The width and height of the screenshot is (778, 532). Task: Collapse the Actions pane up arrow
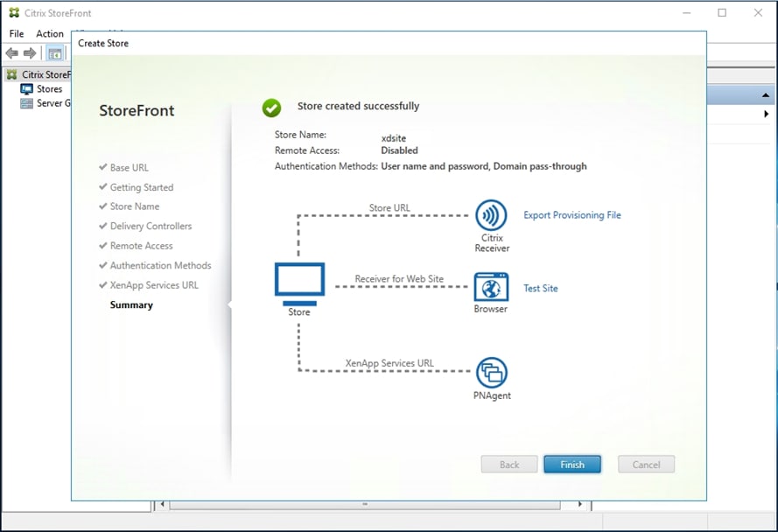766,94
